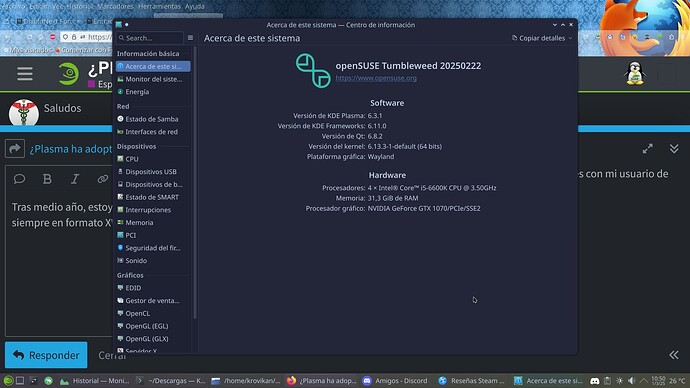690x388 pixels.
Task: Open the sidebar hamburger menu next to Search
Action: click(x=191, y=38)
